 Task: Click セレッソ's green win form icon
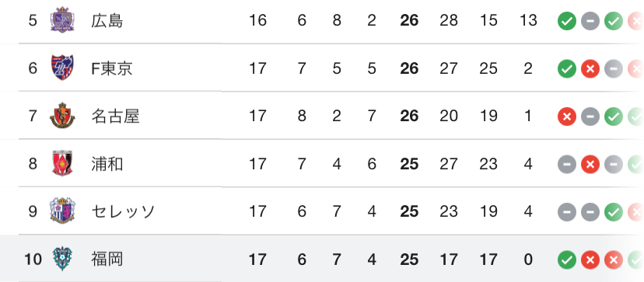click(614, 212)
